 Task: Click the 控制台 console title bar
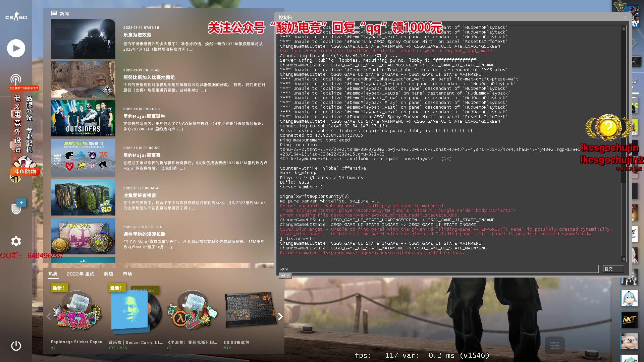click(451, 17)
